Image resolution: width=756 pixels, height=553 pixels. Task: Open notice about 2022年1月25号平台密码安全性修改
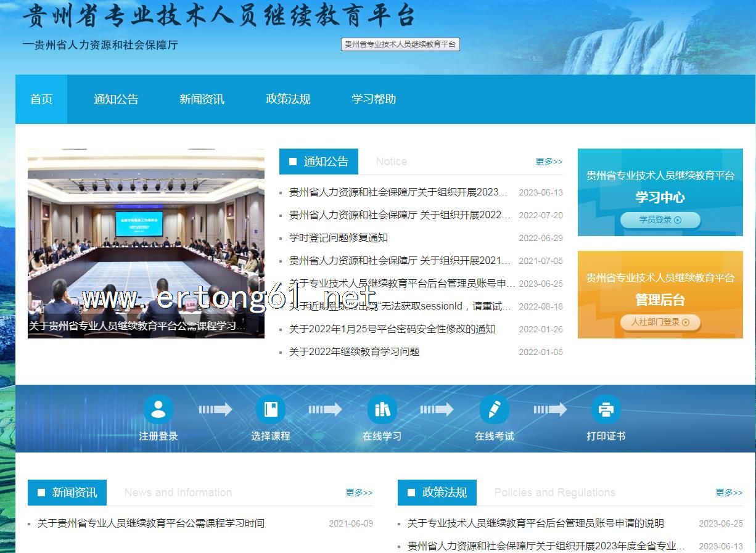(x=392, y=329)
